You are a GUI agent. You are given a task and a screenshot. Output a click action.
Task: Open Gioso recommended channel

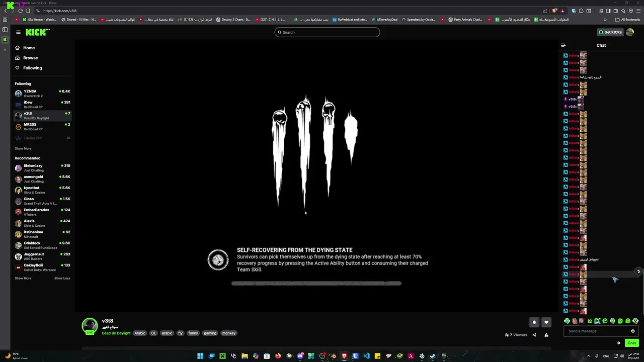point(43,201)
